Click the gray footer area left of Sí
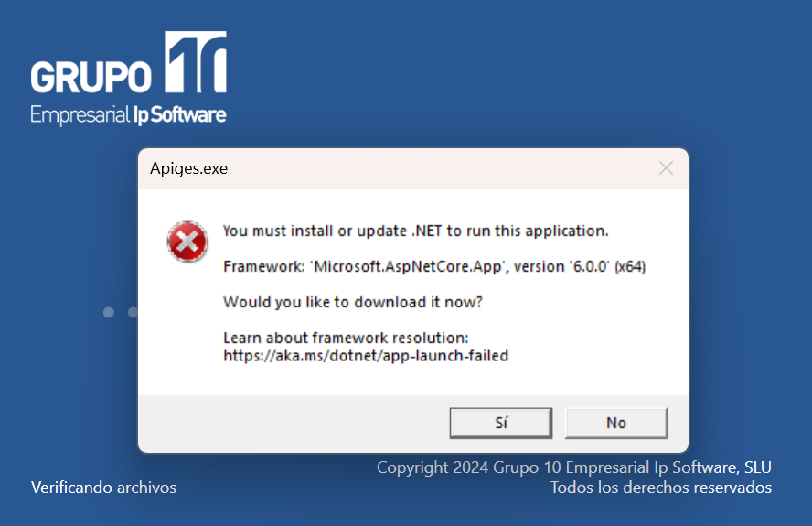 (294, 424)
